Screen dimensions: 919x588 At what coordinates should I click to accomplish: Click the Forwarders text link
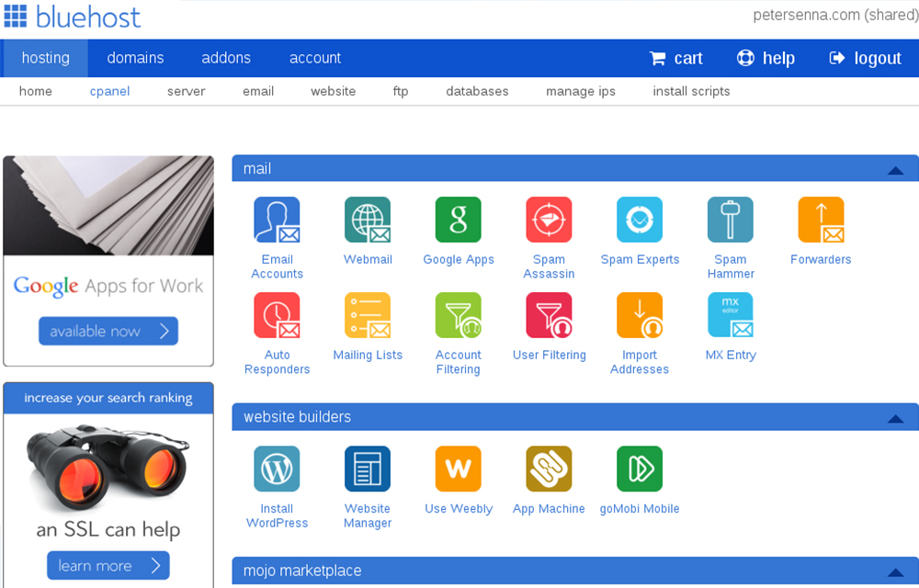click(x=821, y=259)
